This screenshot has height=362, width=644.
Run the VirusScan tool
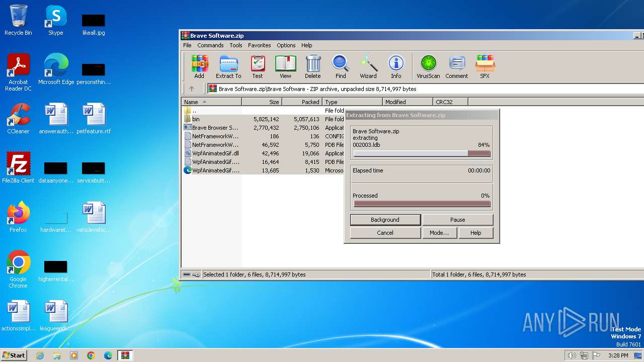pyautogui.click(x=428, y=67)
